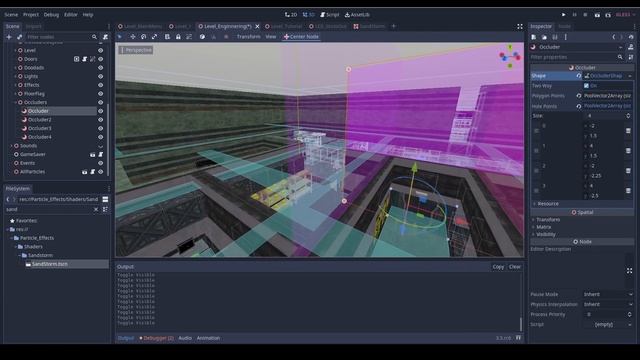This screenshot has width=640, height=360.
Task: Switch to 3D workspace
Action: [x=309, y=15]
